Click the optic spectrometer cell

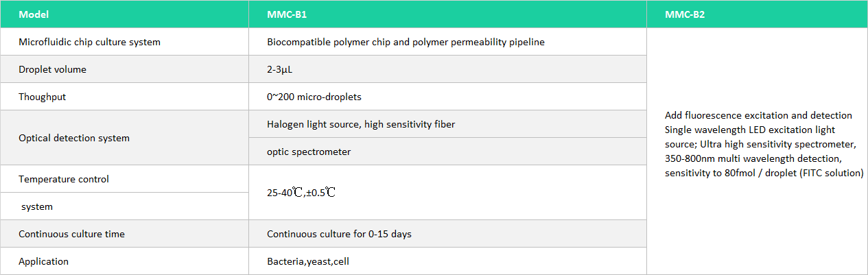pyautogui.click(x=309, y=152)
